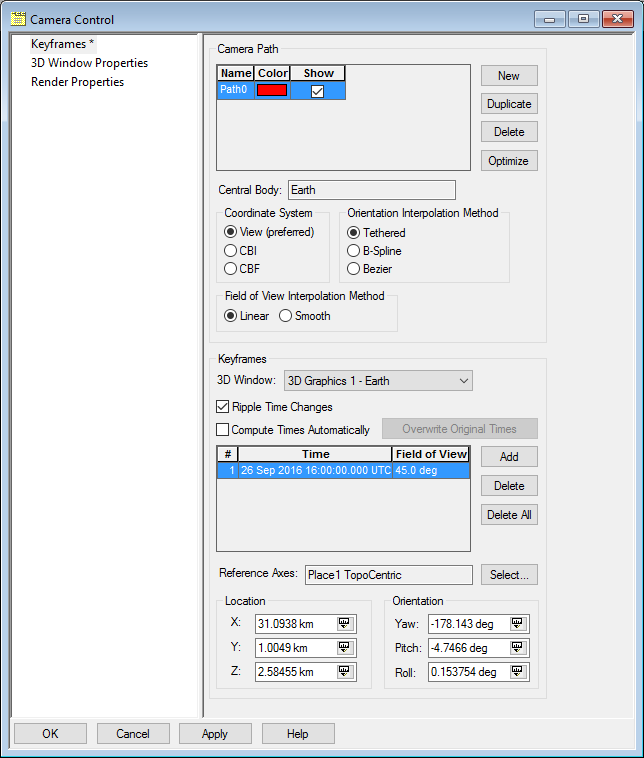
Task: Click the unit icon in Y location field
Action: point(344,647)
